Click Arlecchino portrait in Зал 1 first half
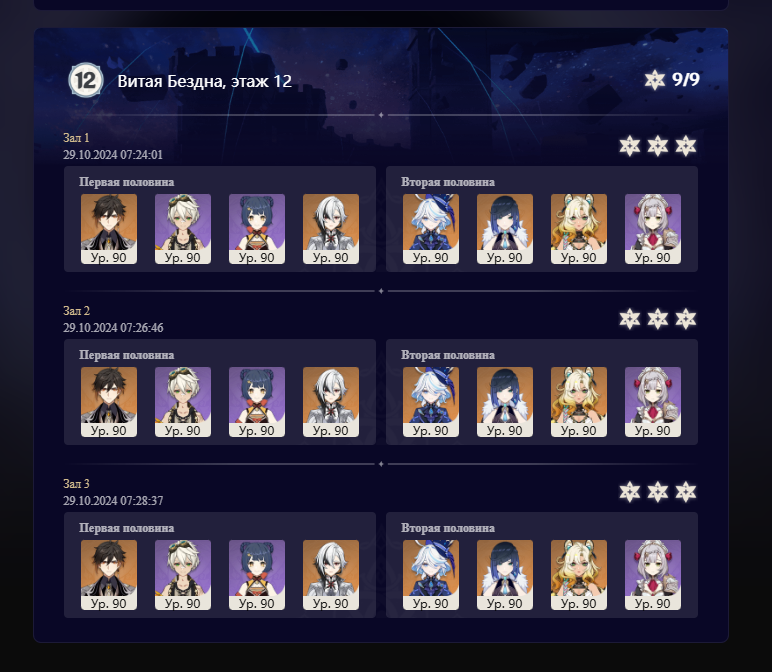 [331, 229]
